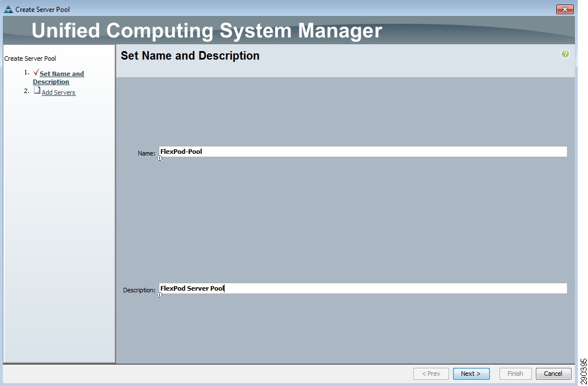
Task: Click the info icon under Description field
Action: click(x=159, y=295)
